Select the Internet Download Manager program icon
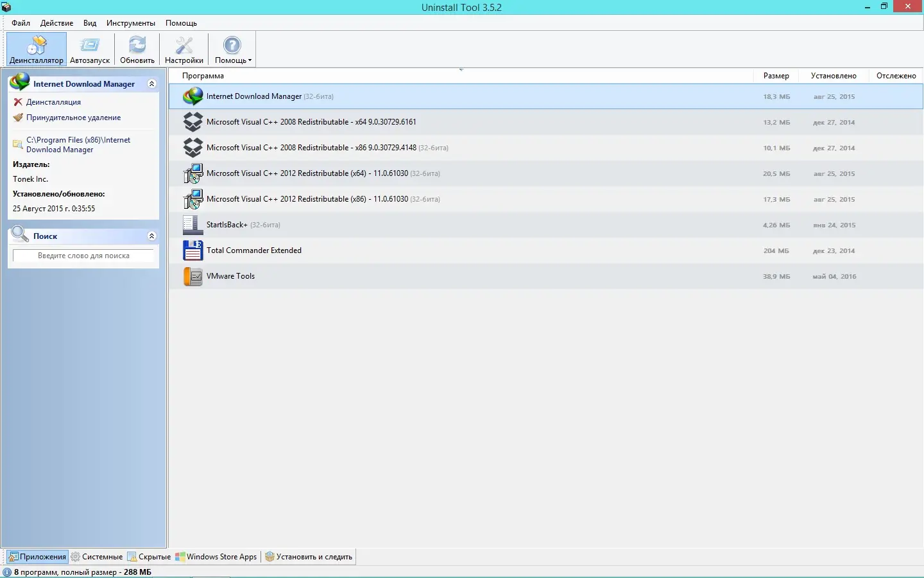The height and width of the screenshot is (578, 924). click(192, 96)
